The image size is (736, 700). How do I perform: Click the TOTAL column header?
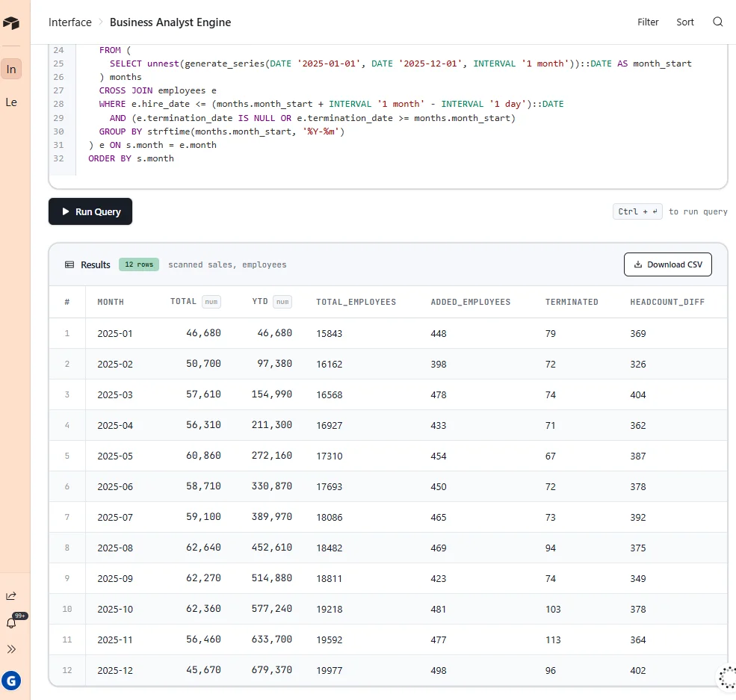183,302
